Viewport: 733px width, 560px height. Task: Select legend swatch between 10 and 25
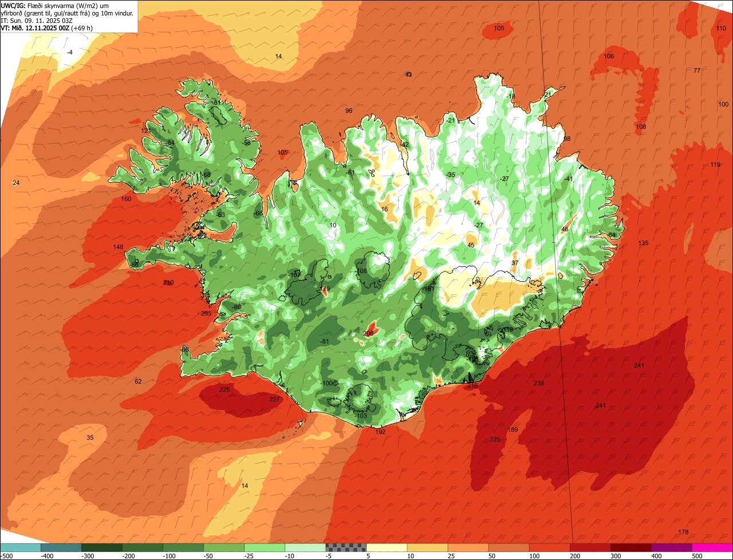click(x=427, y=547)
